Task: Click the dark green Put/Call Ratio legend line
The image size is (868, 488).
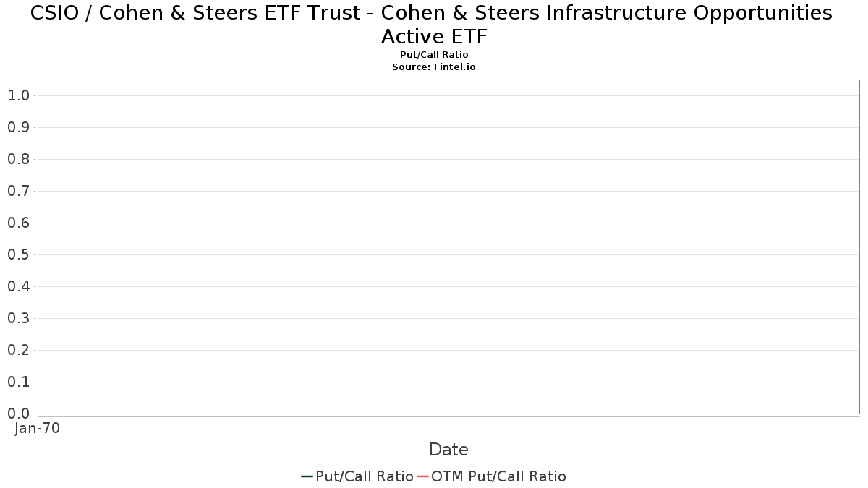Action: pyautogui.click(x=307, y=476)
